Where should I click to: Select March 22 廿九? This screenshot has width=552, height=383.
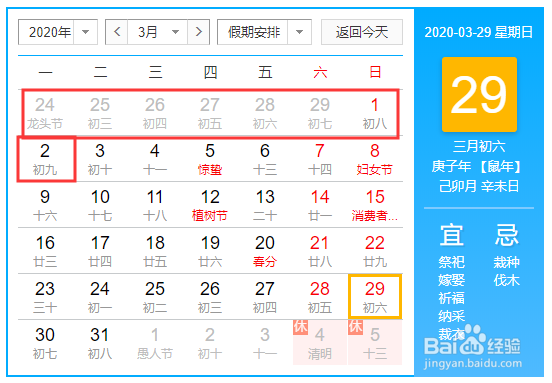pos(375,251)
